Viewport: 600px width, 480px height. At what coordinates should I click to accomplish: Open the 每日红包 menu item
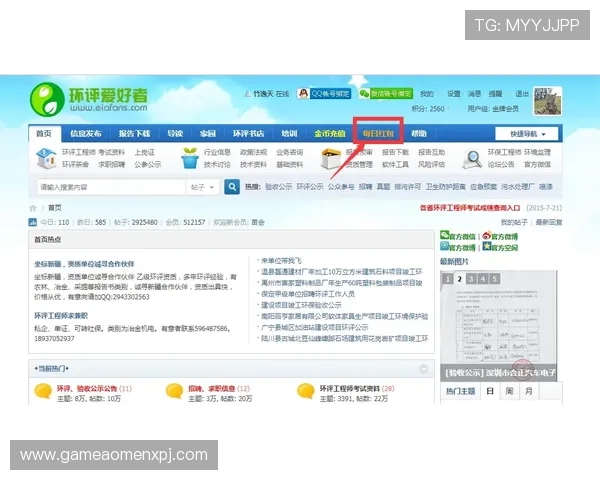(x=378, y=134)
